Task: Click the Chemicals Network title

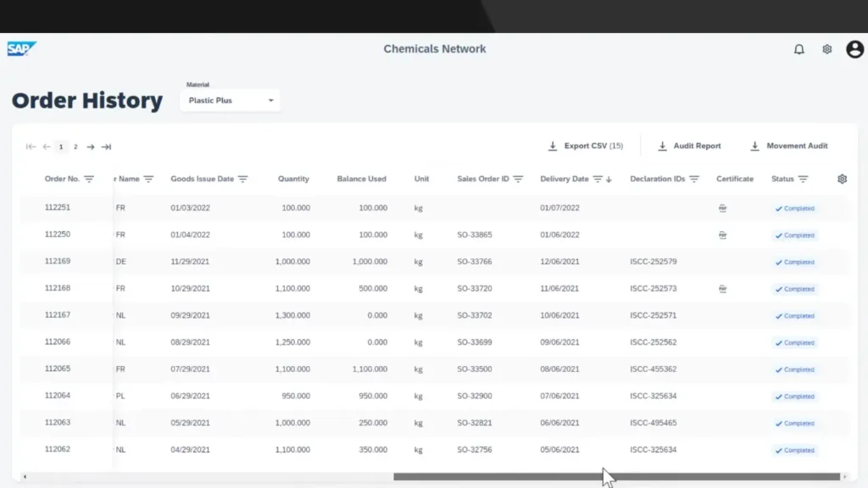Action: (435, 48)
